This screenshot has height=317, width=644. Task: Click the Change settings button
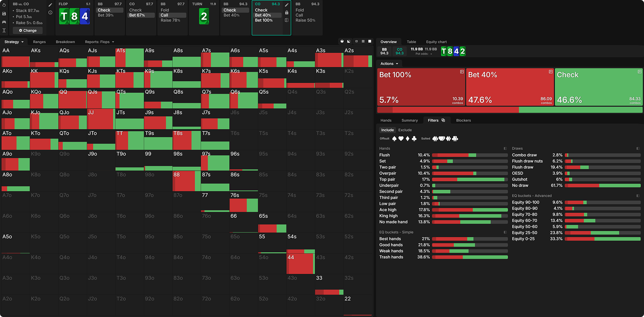28,30
